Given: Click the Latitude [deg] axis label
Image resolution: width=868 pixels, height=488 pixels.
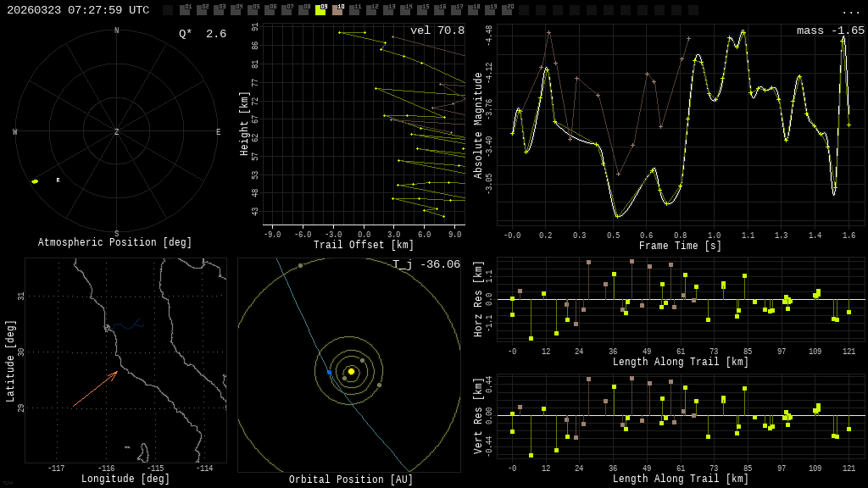Looking at the screenshot, I should 10,361.
